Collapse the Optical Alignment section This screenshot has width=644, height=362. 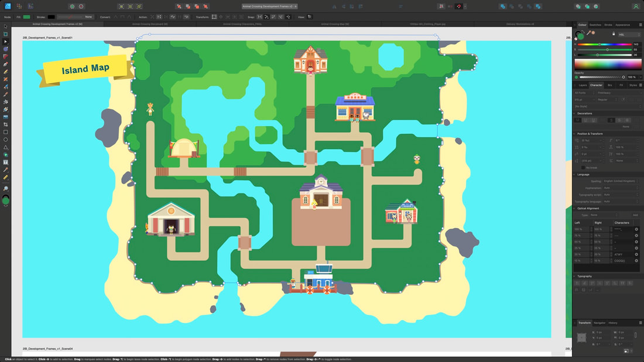click(x=575, y=208)
